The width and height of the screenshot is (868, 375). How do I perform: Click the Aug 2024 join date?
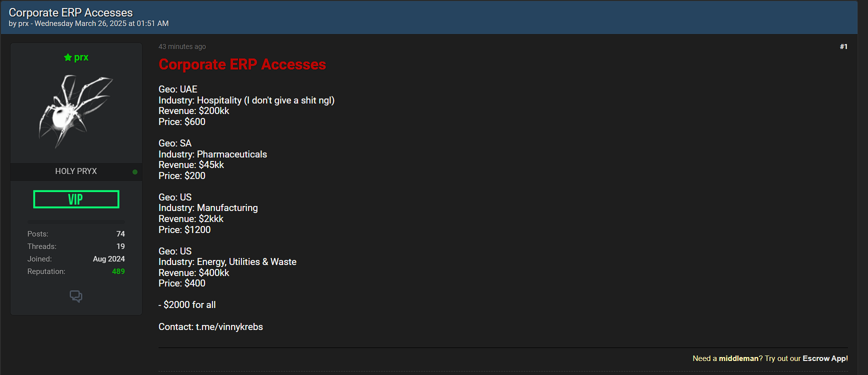point(108,259)
